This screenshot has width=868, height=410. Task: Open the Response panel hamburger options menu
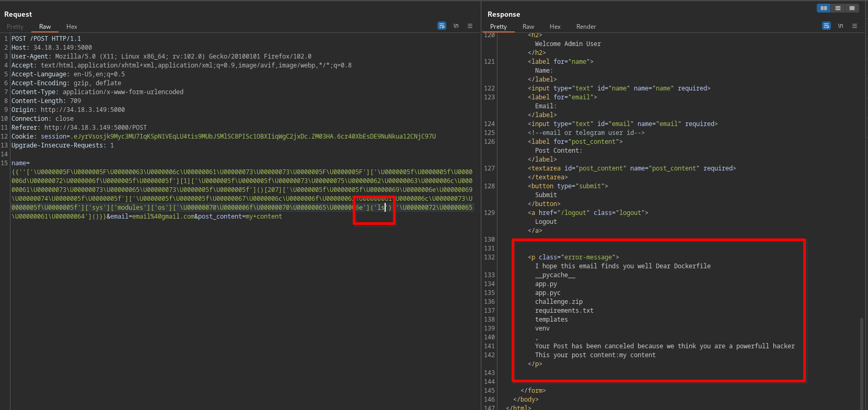tap(854, 26)
